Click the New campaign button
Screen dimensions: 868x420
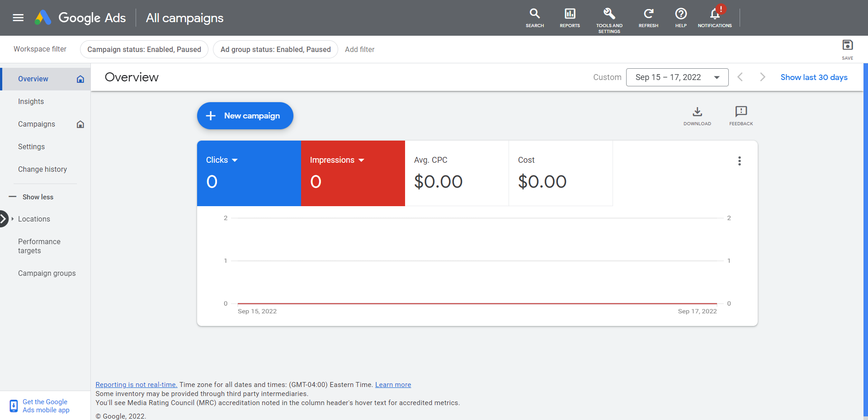(x=245, y=116)
